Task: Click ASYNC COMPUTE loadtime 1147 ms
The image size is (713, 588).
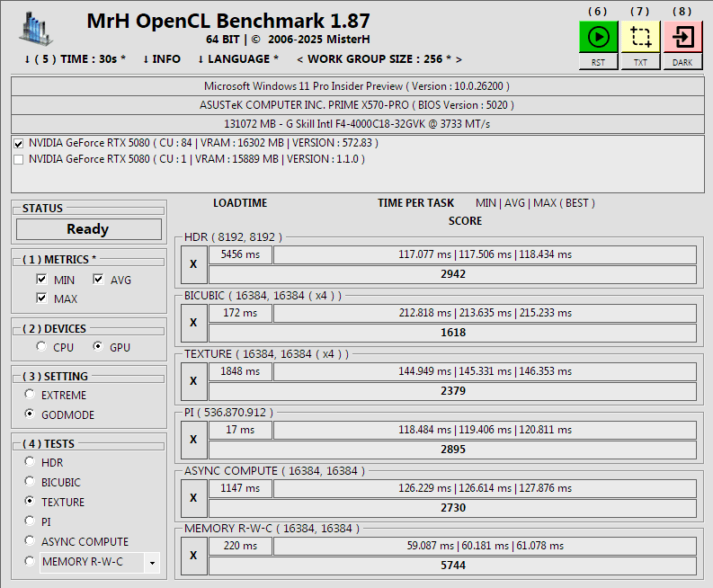Action: pos(240,488)
